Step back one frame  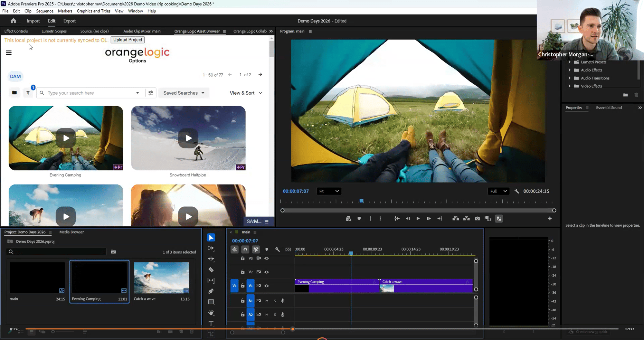(408, 219)
